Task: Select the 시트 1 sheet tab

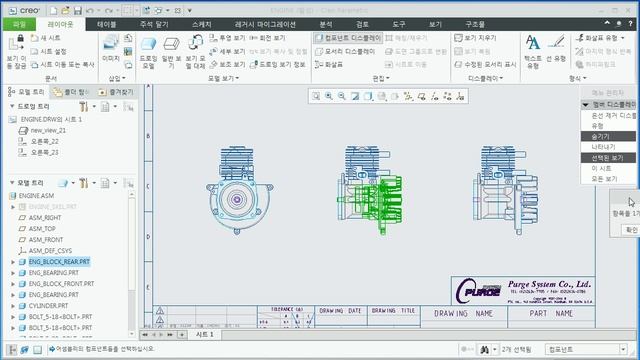Action: point(204,335)
